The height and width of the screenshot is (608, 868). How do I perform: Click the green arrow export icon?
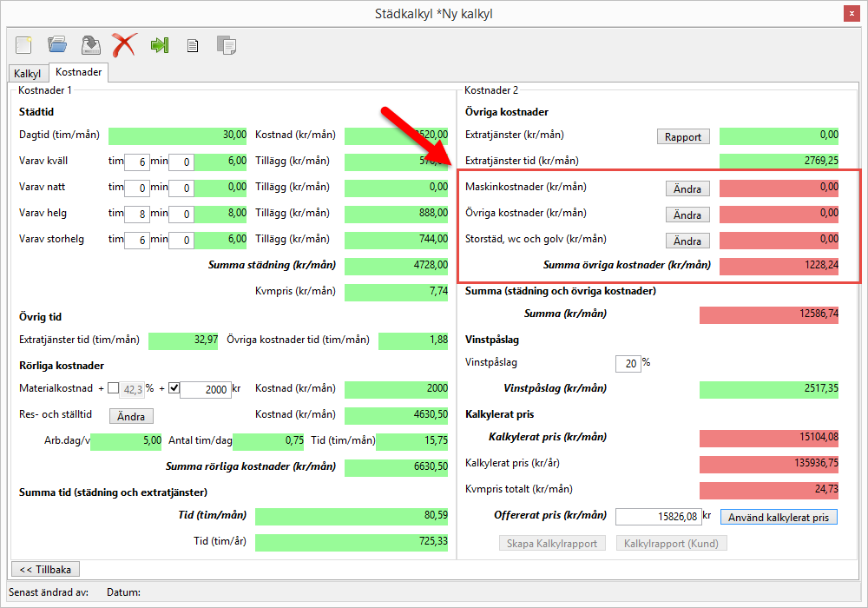tap(159, 44)
